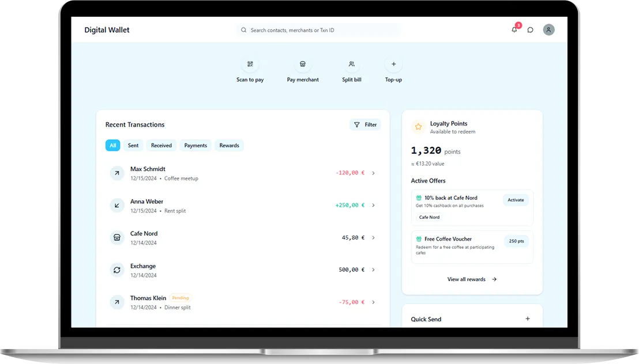This screenshot has width=639, height=364.
Task: Expand Max Schmidt transaction chevron
Action: point(373,173)
